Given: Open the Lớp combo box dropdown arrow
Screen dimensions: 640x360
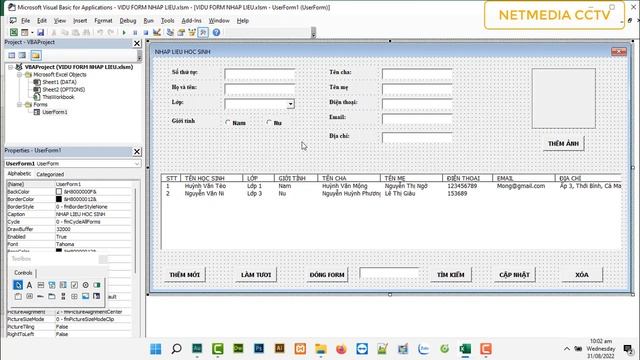Looking at the screenshot, I should pyautogui.click(x=290, y=104).
